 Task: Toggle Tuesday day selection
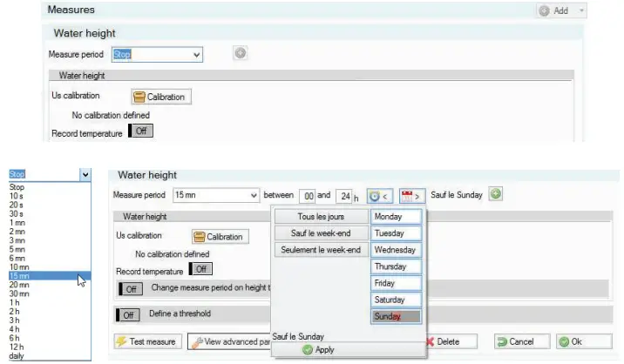tap(396, 233)
